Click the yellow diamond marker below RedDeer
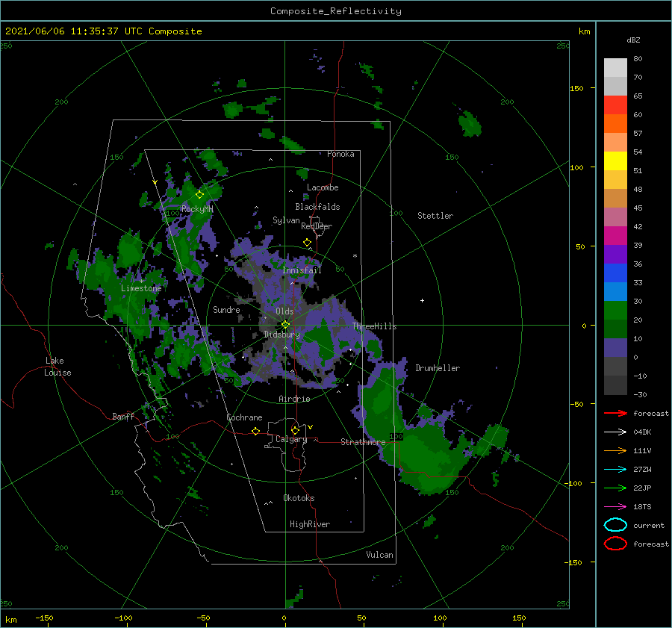Viewport: 672px width, 628px height. coord(307,243)
